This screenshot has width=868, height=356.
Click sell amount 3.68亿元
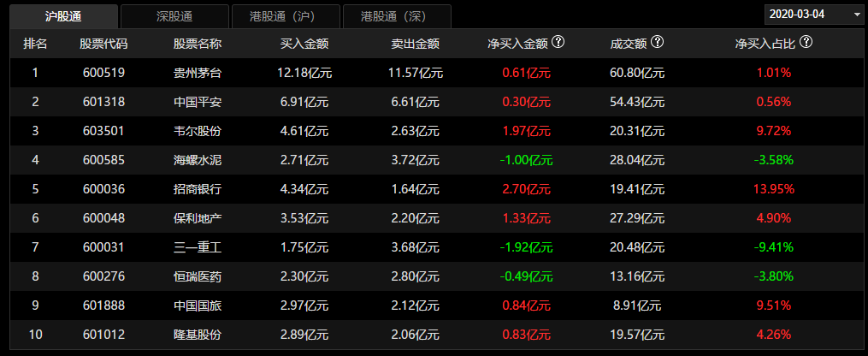point(415,247)
